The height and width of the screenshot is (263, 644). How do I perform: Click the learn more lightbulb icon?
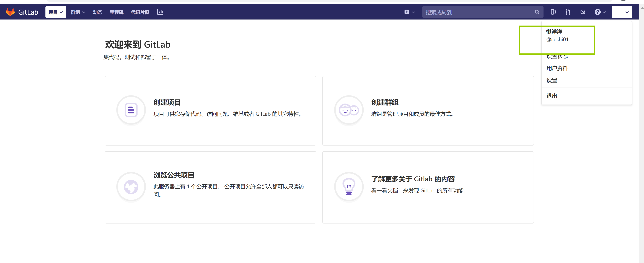[349, 187]
